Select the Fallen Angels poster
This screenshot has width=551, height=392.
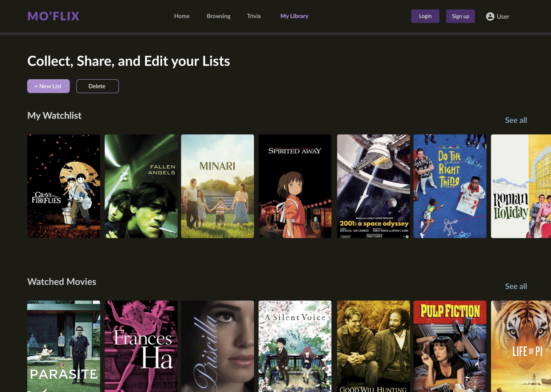click(141, 186)
